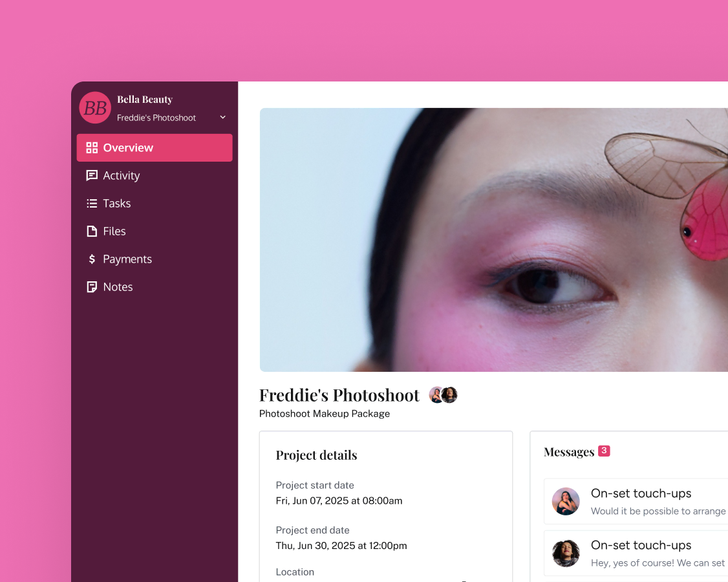Open the Tasks menu item
Viewport: 728px width, 582px height.
click(x=155, y=204)
